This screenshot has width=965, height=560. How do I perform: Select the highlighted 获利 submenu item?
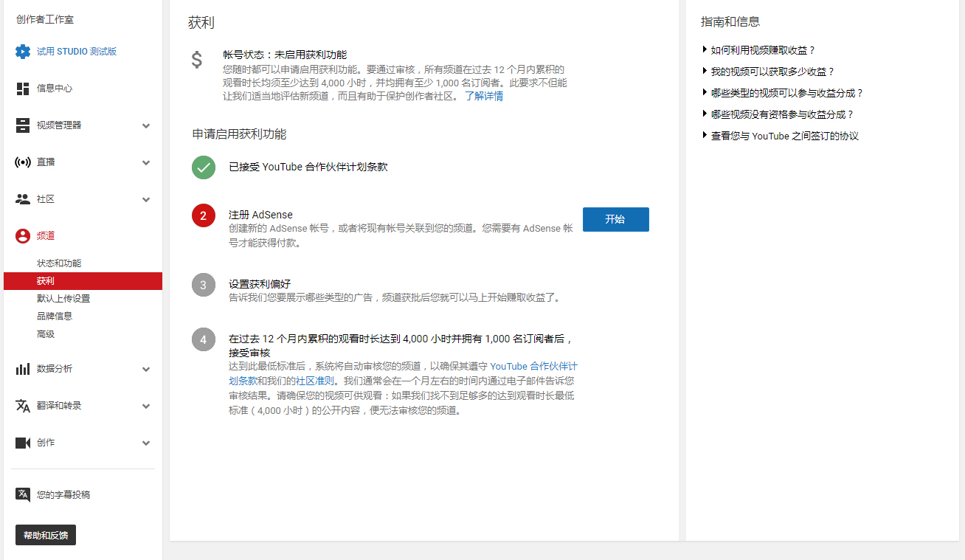click(83, 281)
